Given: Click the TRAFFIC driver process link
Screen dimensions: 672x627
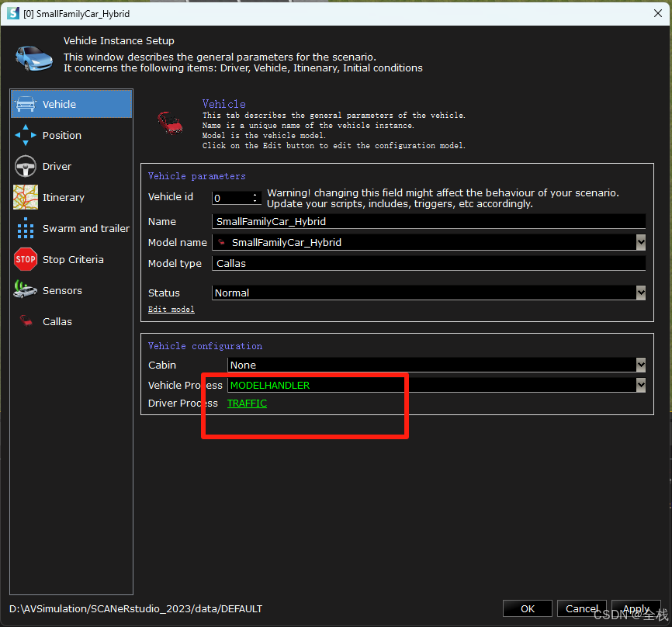Looking at the screenshot, I should (247, 404).
